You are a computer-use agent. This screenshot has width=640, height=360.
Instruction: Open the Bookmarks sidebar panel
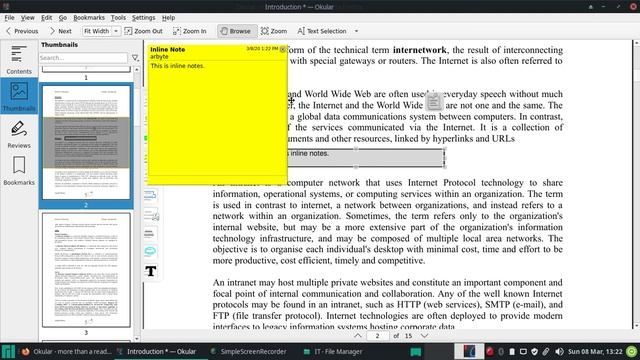tap(19, 171)
